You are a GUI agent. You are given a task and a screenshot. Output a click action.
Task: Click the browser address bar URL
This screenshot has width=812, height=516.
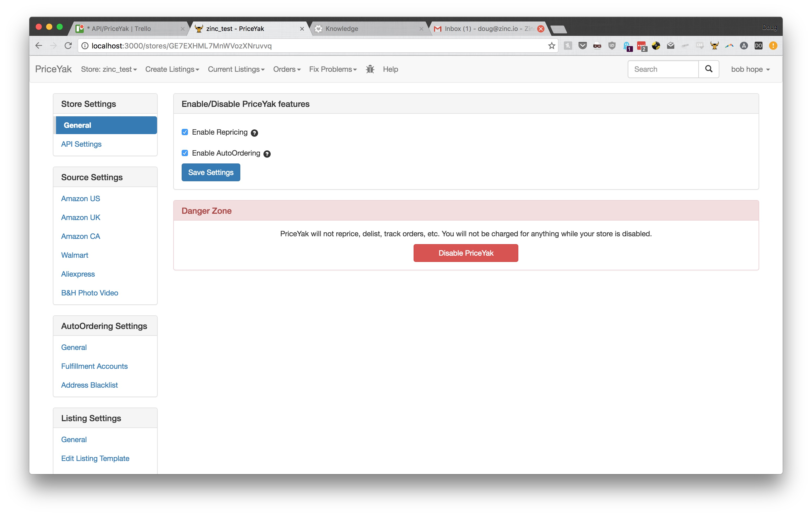click(x=181, y=46)
